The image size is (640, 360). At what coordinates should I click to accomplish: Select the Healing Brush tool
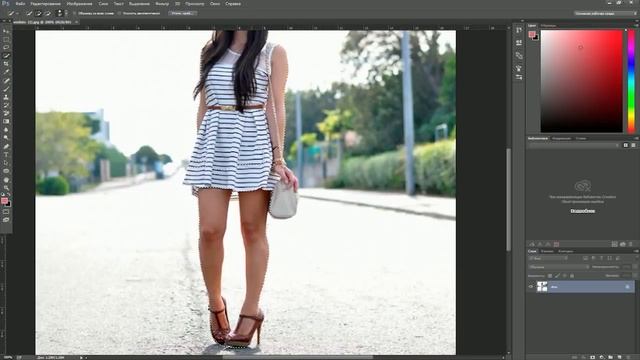[6, 80]
